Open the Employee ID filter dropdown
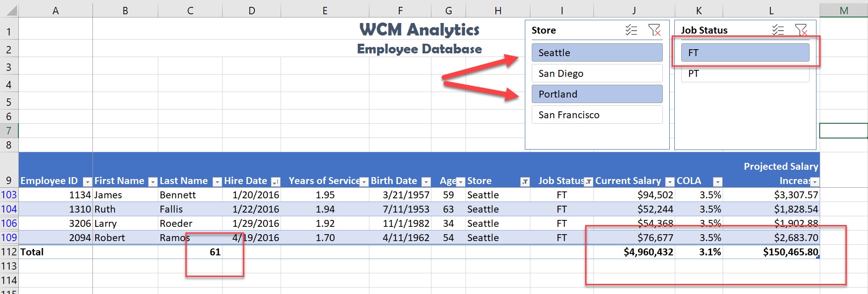 point(87,182)
